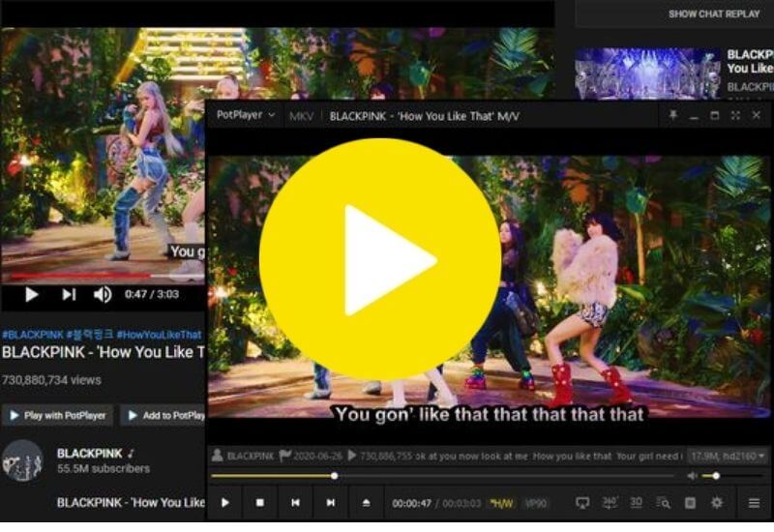The image size is (774, 532).
Task: Toggle H/W hardware acceleration indicator
Action: pyautogui.click(x=501, y=503)
